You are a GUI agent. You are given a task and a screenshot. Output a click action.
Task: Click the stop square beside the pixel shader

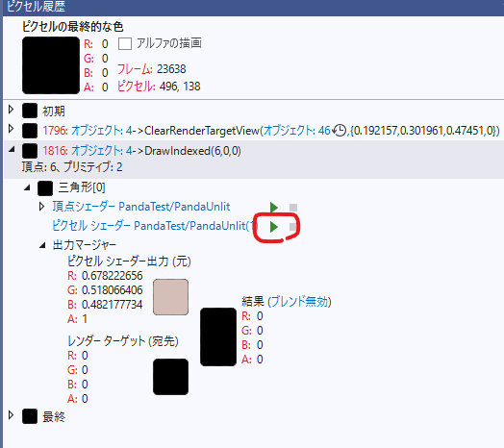click(x=292, y=227)
